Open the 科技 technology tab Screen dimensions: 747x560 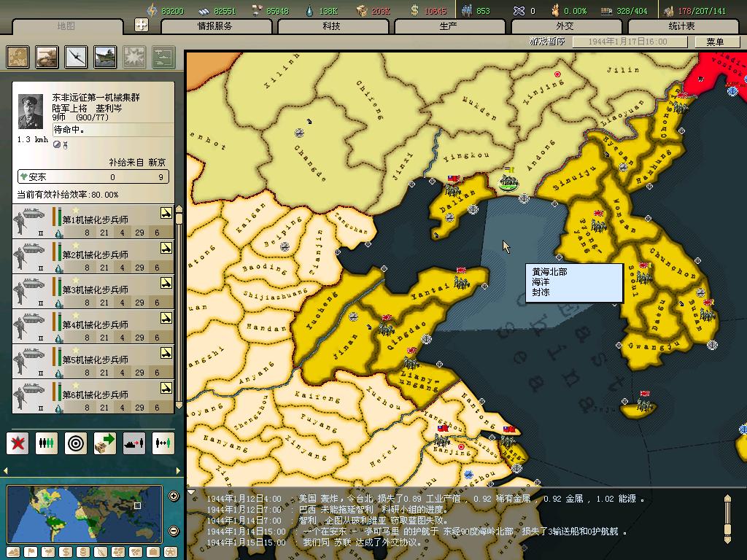(331, 26)
